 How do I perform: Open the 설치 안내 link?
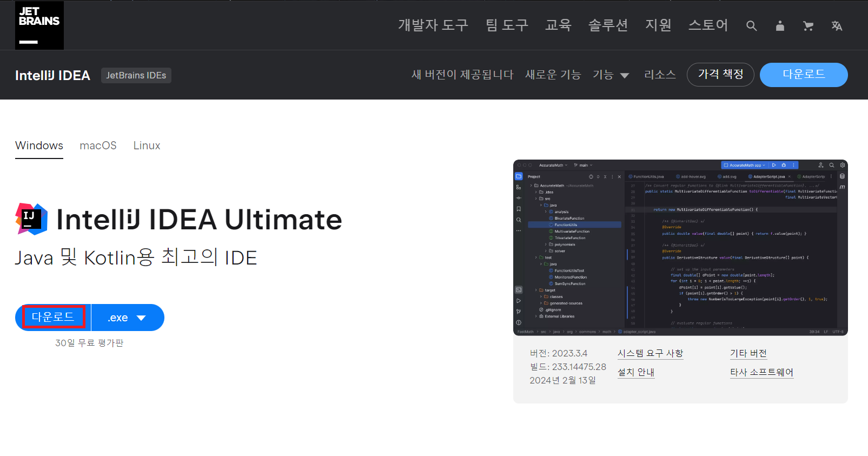(x=636, y=372)
